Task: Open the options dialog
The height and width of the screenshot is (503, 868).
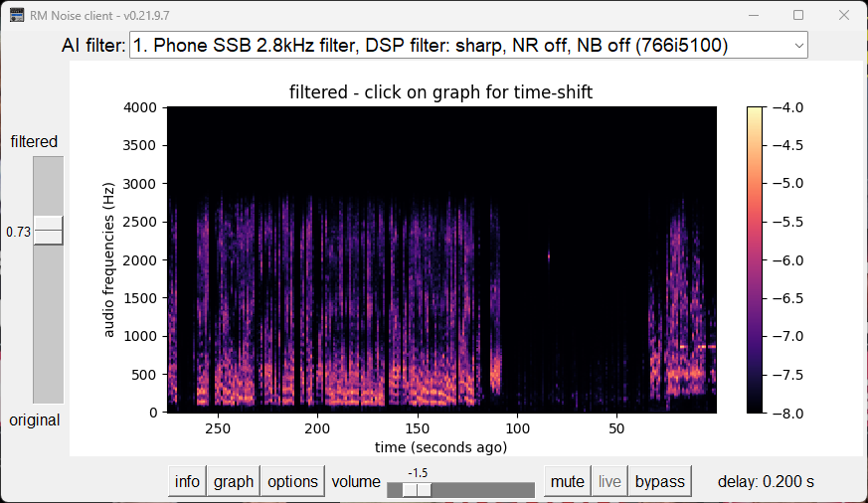Action: [292, 481]
